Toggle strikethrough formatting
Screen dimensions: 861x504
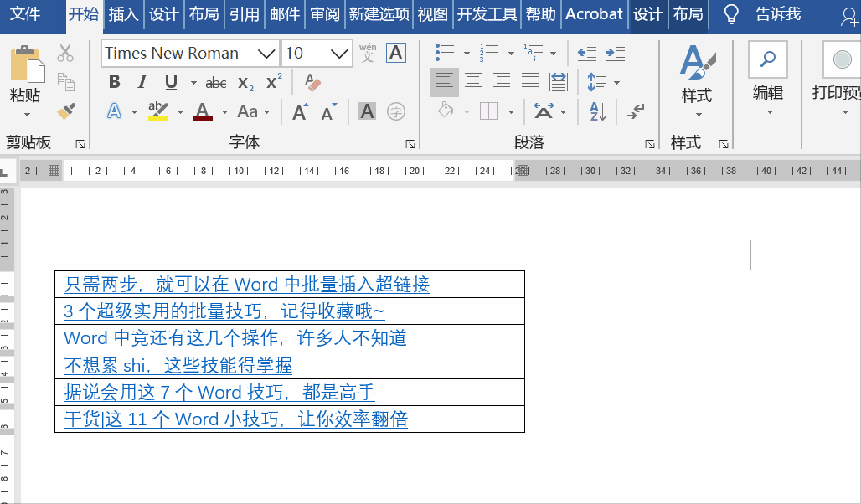tap(216, 83)
